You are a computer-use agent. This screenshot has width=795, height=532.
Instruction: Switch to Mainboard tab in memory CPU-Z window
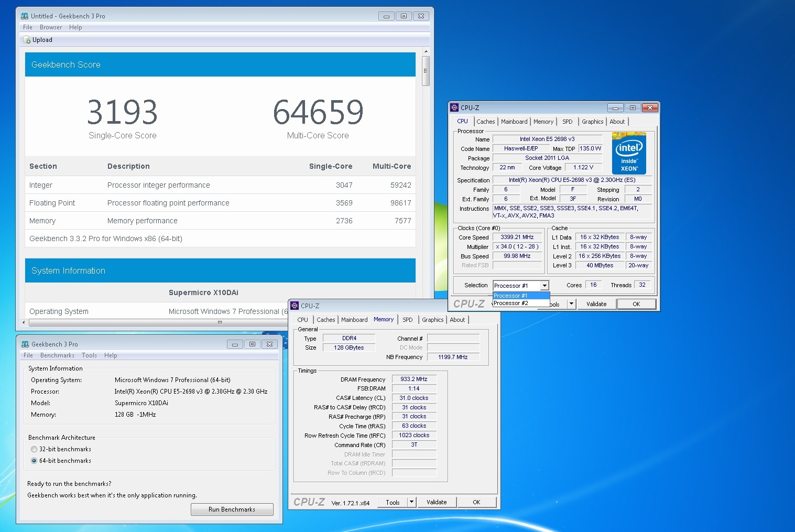(354, 320)
